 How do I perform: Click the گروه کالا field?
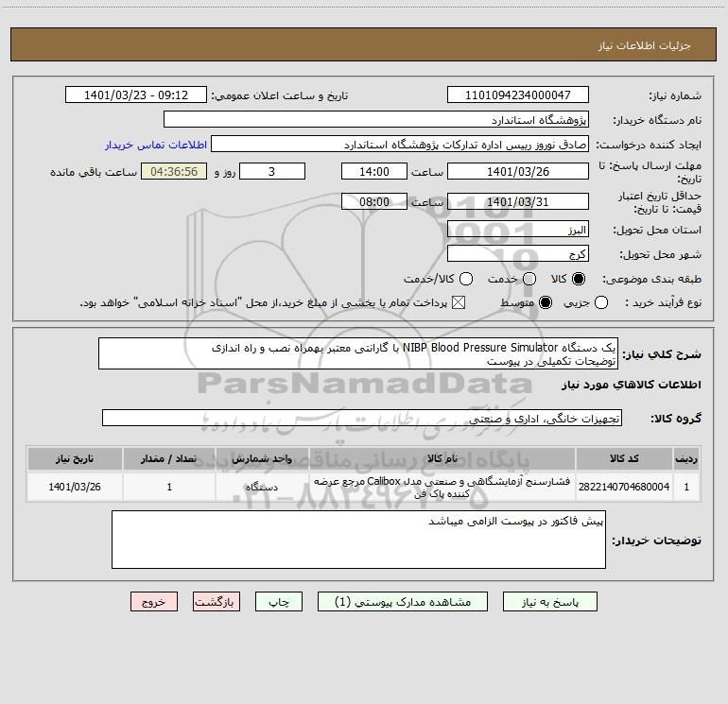point(362,418)
